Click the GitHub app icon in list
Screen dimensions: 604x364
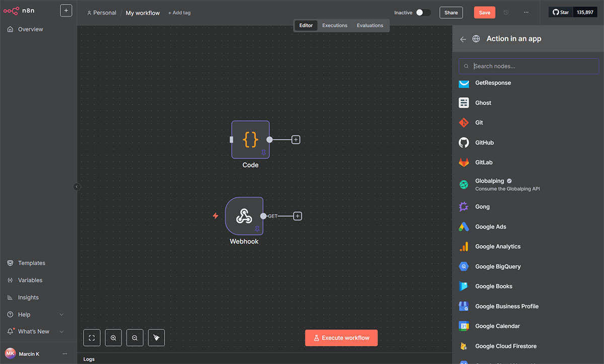[464, 142]
